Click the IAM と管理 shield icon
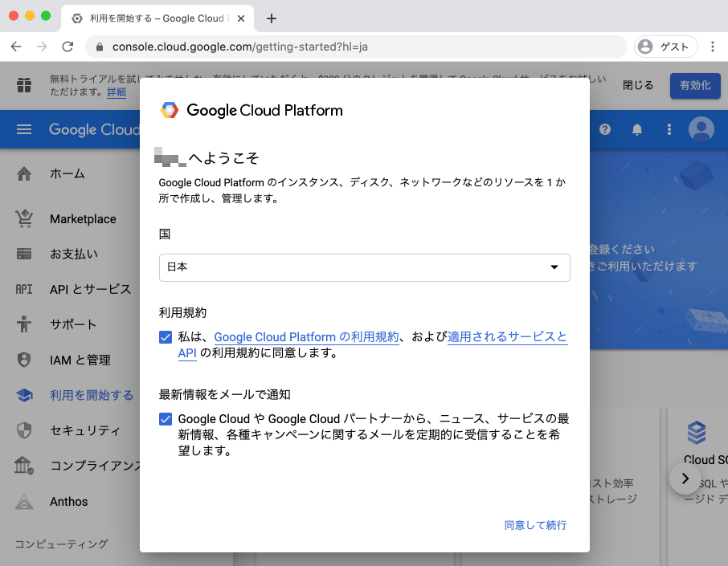Image resolution: width=728 pixels, height=566 pixels. (24, 360)
